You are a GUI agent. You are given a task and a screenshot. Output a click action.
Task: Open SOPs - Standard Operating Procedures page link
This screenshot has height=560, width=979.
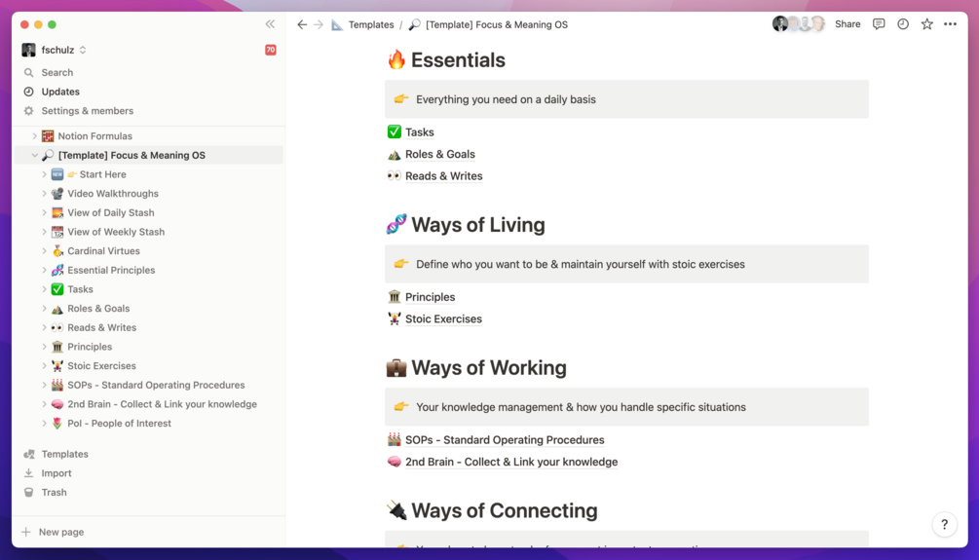click(x=505, y=440)
